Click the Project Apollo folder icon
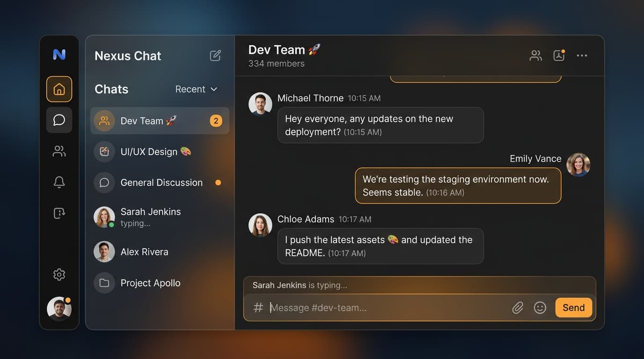The width and height of the screenshot is (644, 359). point(104,283)
